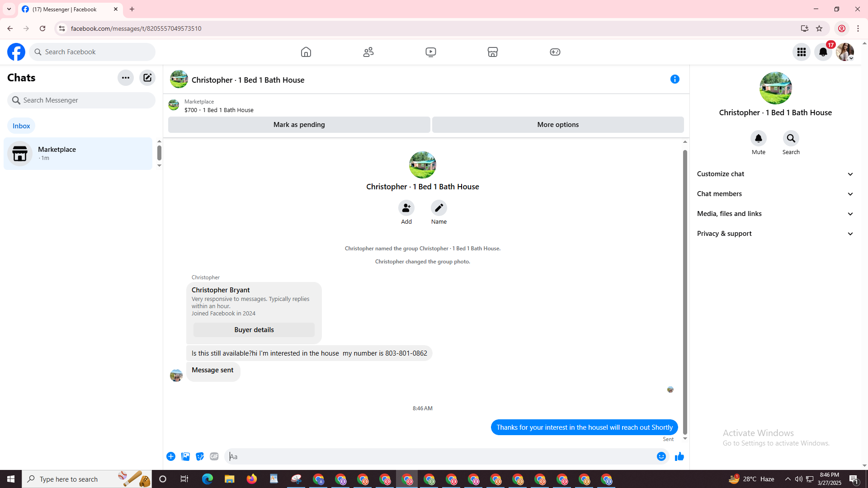Open the Facebook logo home link
This screenshot has height=488, width=868.
(16, 52)
